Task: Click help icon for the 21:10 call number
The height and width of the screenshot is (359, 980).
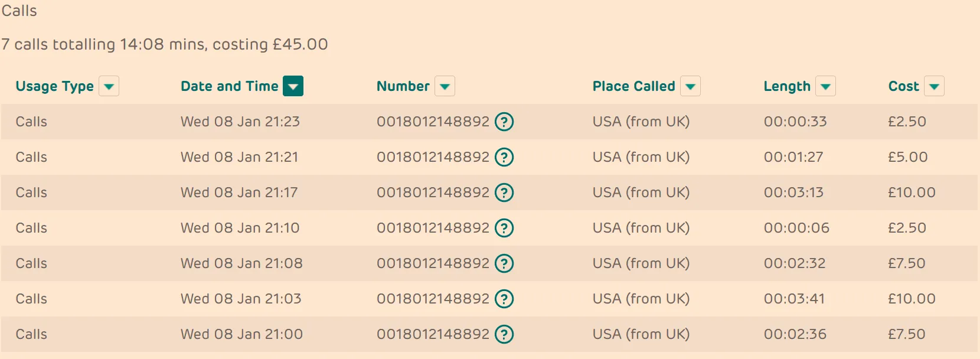Action: click(x=504, y=228)
